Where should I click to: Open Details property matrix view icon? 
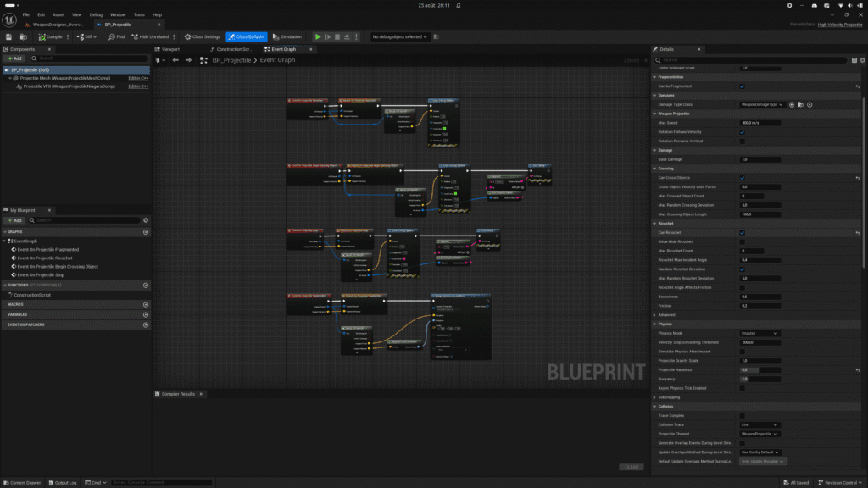coord(854,60)
